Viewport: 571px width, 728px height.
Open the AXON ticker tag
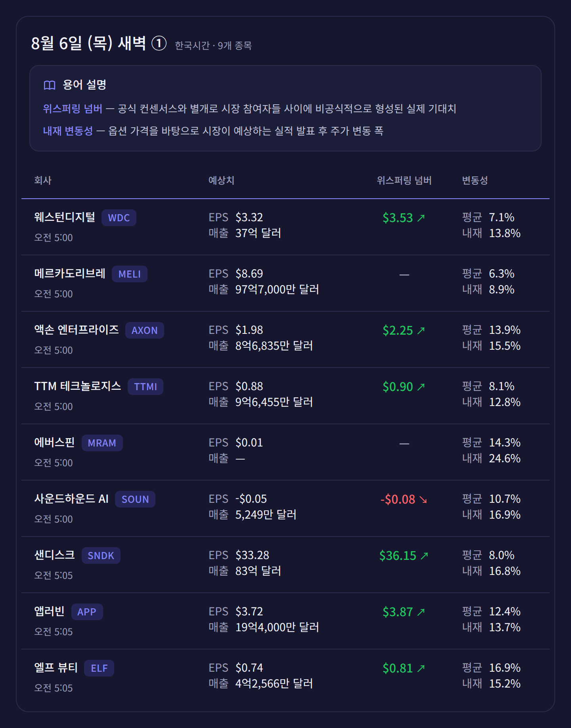(145, 330)
